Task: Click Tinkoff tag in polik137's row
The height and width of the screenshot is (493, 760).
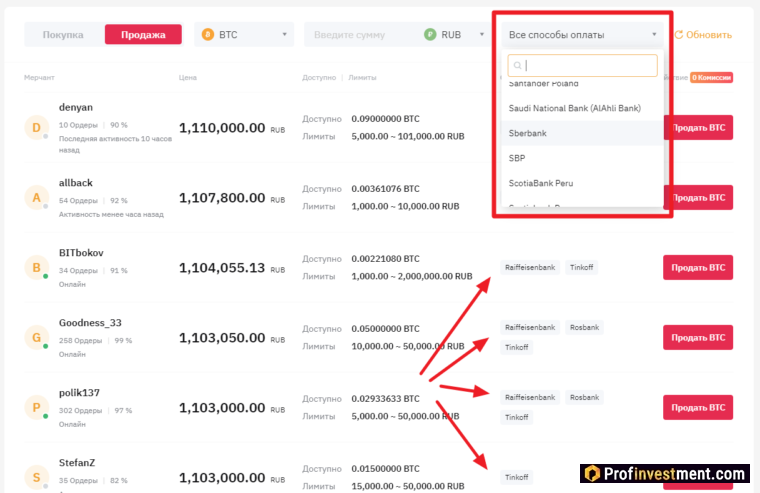Action: 516,417
